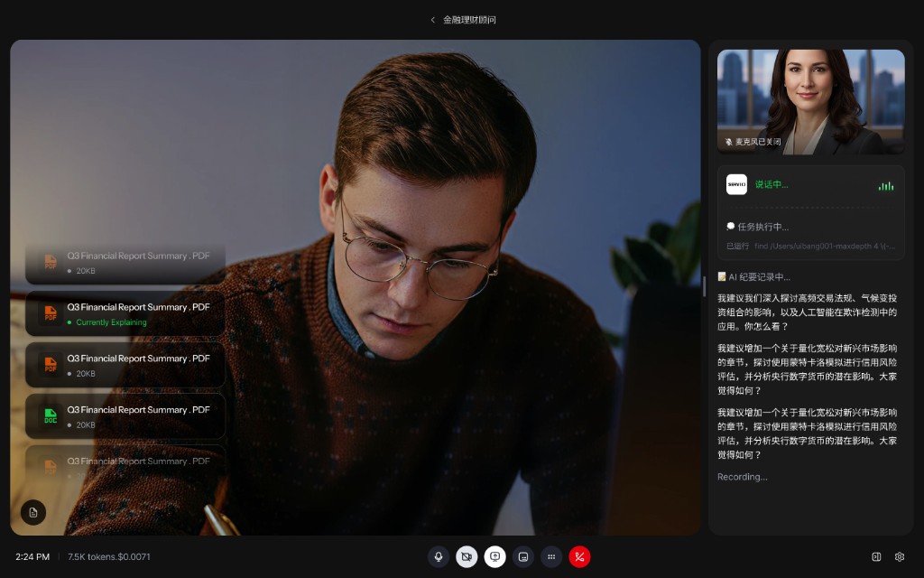Open the more options grid icon
This screenshot has height=578, width=924.
click(x=551, y=557)
